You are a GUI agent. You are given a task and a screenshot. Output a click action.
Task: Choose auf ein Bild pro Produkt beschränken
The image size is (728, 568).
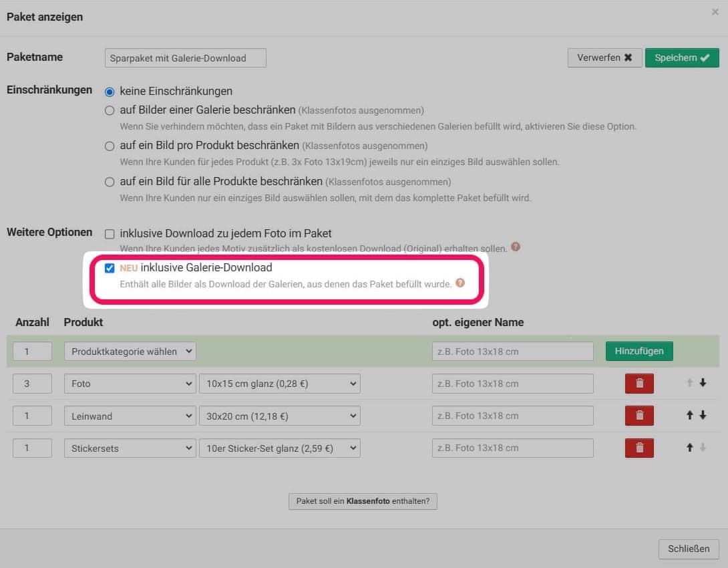click(x=110, y=146)
